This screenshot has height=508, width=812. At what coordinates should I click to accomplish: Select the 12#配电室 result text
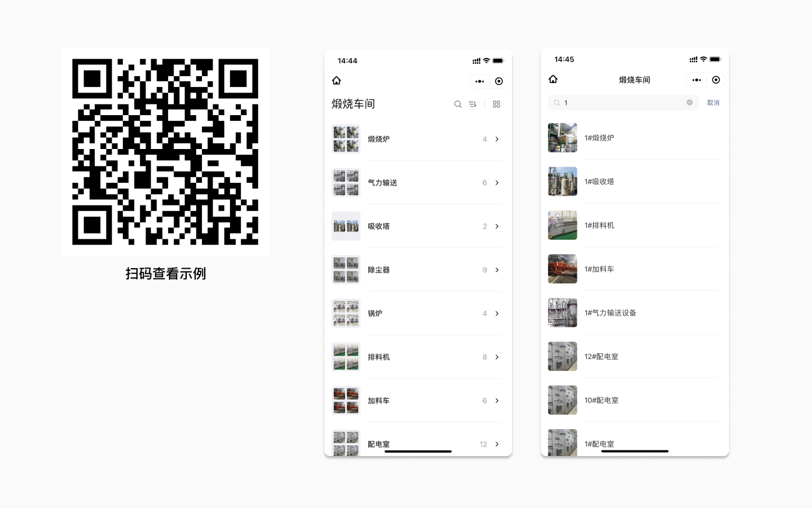point(602,357)
